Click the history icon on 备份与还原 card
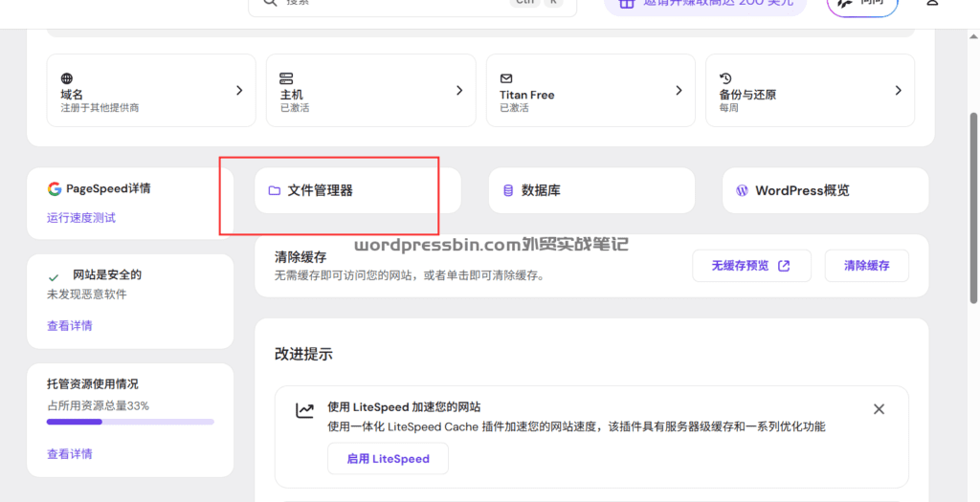The width and height of the screenshot is (980, 502). [x=725, y=78]
